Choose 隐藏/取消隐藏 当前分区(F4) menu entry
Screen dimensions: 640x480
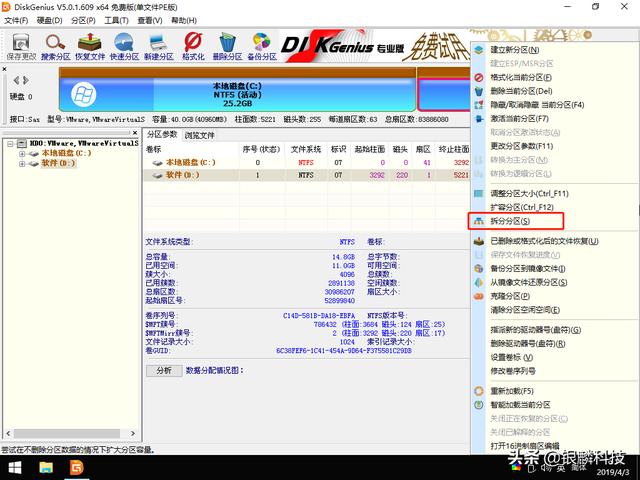[x=554, y=105]
